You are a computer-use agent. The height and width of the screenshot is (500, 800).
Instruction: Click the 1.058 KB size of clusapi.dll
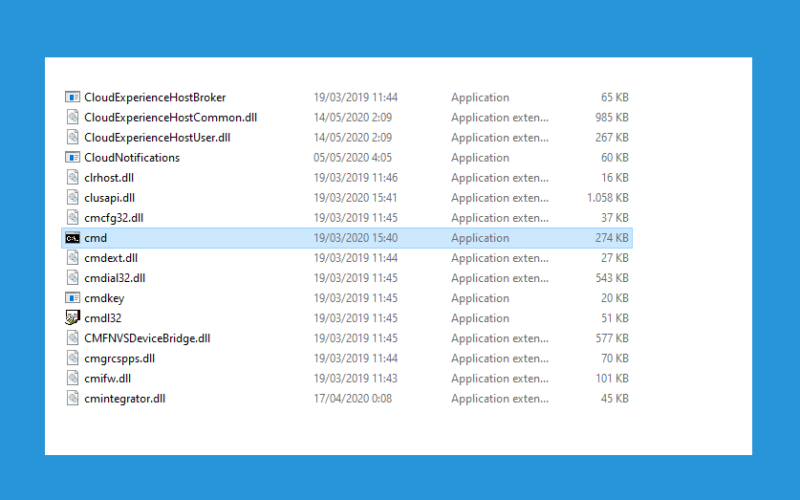pyautogui.click(x=608, y=197)
